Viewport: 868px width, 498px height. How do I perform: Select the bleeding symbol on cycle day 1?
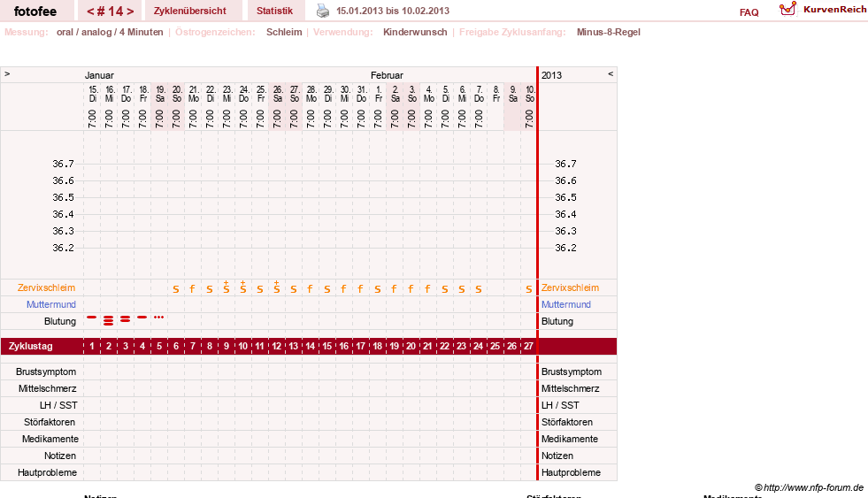coord(92,317)
